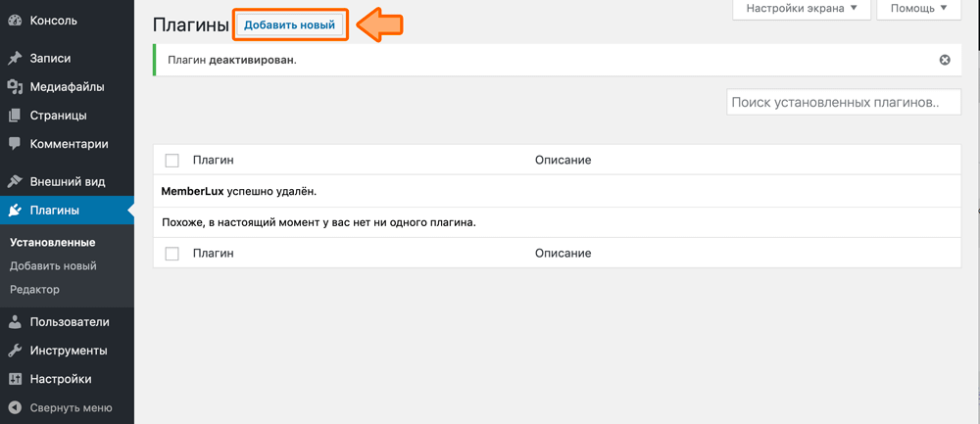The width and height of the screenshot is (980, 424).
Task: Click the Страницы pages icon
Action: 15,116
